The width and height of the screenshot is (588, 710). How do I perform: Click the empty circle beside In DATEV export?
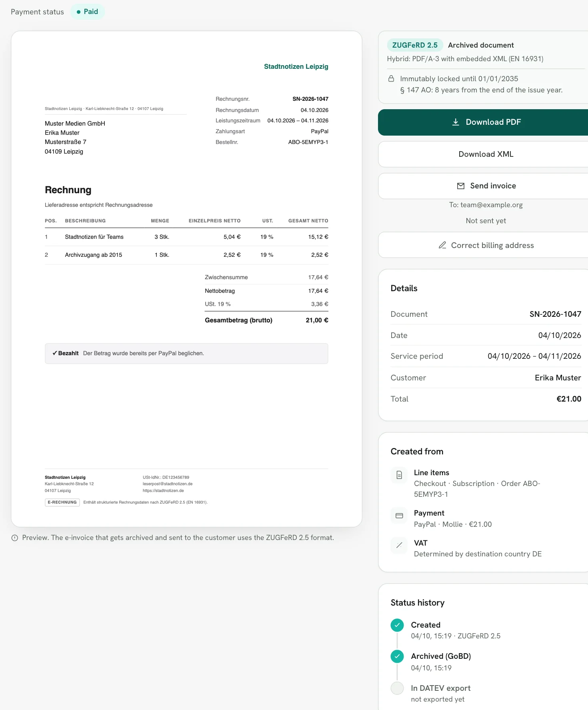[x=397, y=688]
